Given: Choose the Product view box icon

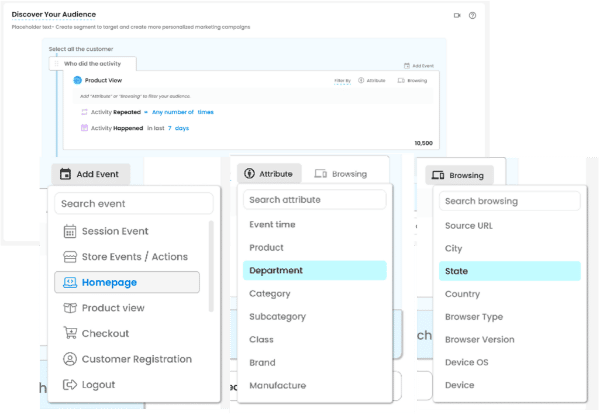Looking at the screenshot, I should pos(70,308).
